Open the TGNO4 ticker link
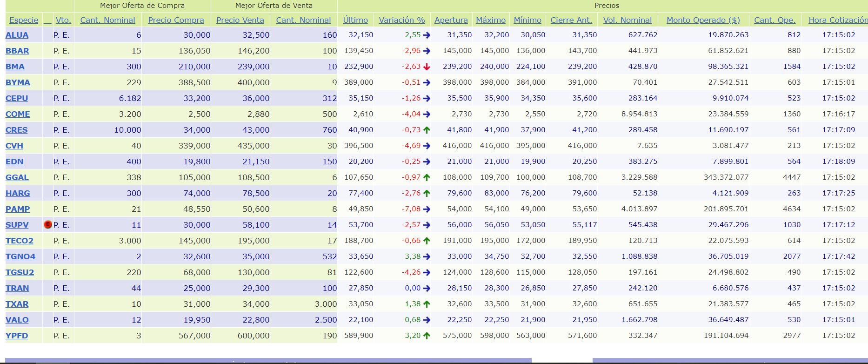The height and width of the screenshot is (364, 868). (x=20, y=256)
